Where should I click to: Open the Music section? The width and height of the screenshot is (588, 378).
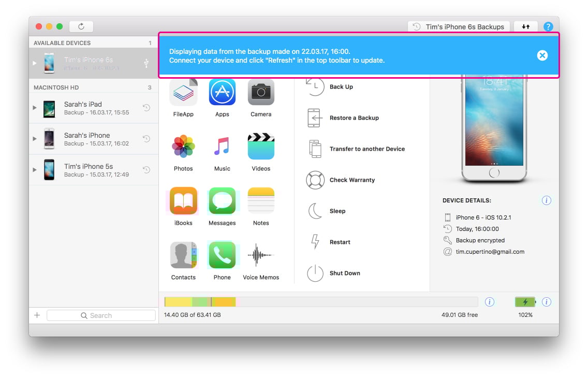[222, 147]
